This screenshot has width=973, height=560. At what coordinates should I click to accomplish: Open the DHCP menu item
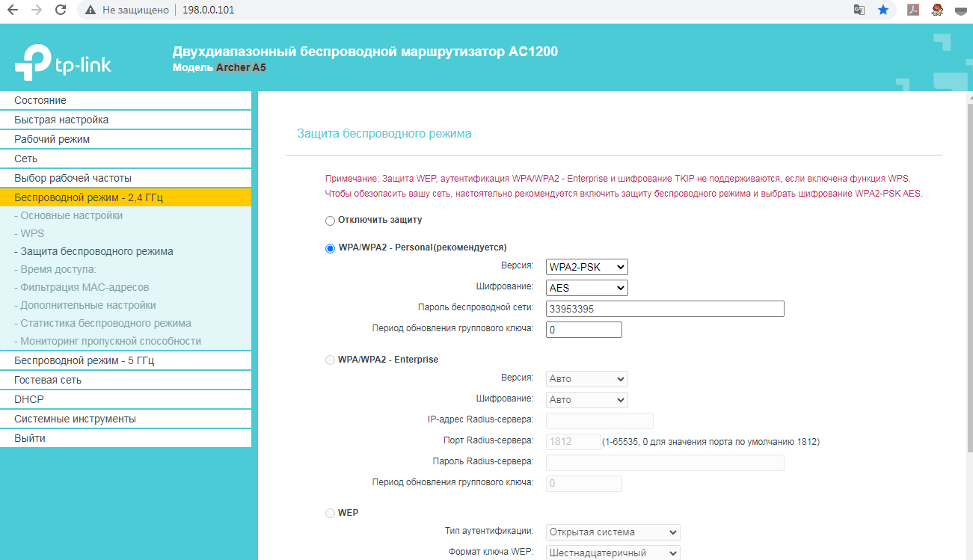[x=126, y=399]
